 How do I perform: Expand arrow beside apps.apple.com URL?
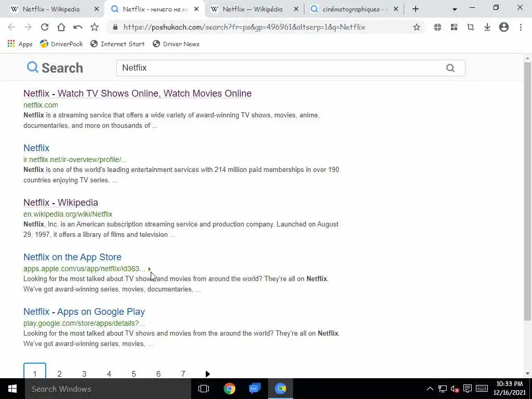pyautogui.click(x=150, y=269)
